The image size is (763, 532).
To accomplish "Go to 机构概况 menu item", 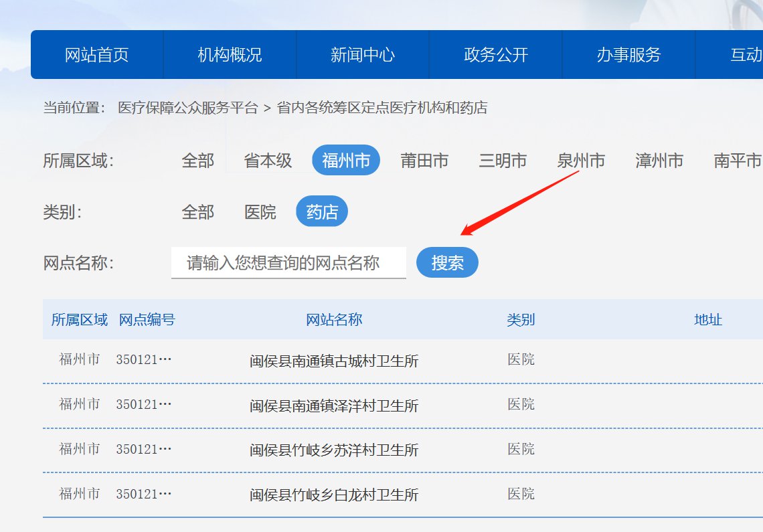I will click(x=230, y=55).
